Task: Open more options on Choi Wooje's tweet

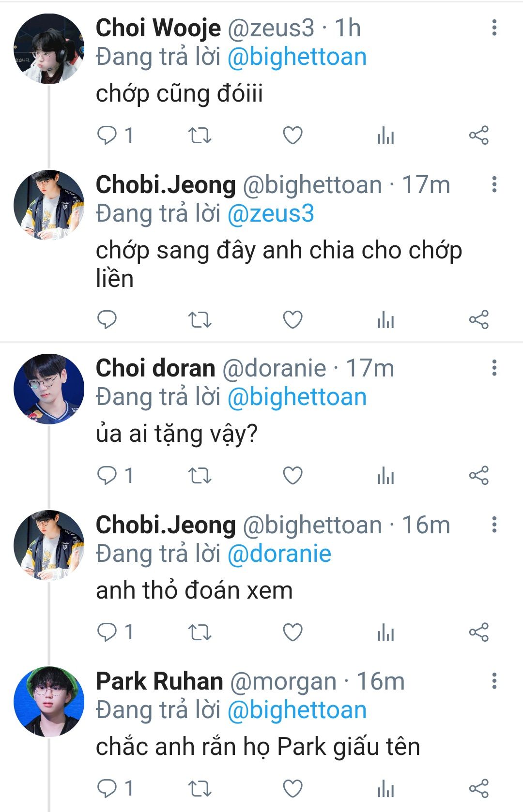Action: point(494,28)
